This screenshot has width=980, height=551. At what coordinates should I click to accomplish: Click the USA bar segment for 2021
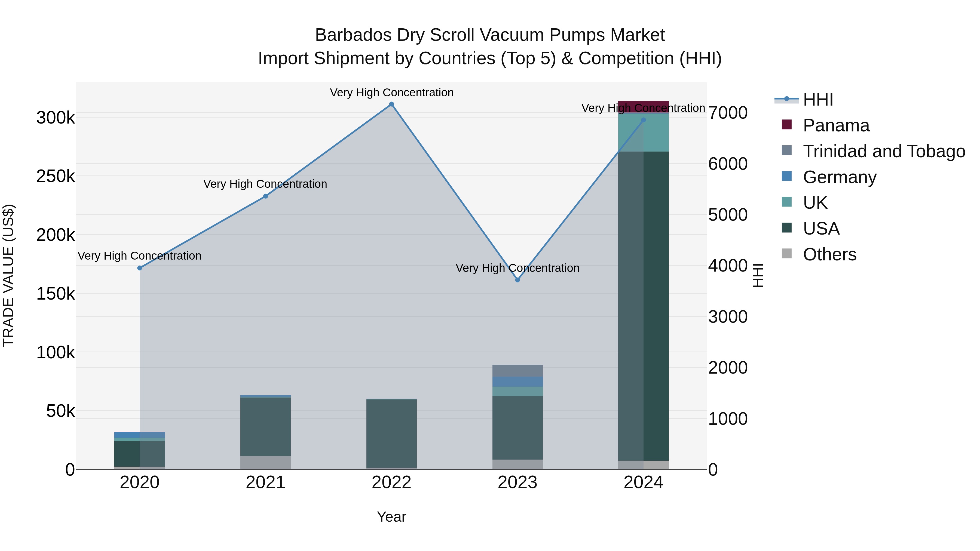click(x=265, y=427)
